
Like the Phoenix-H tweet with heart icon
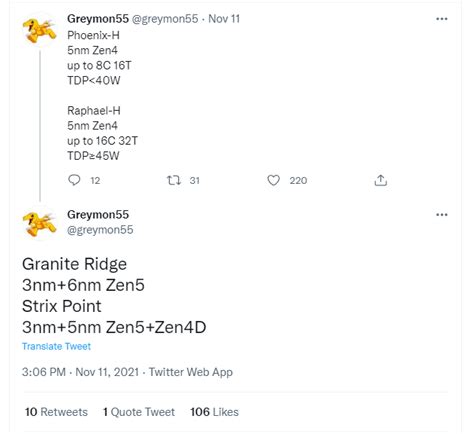tap(273, 180)
